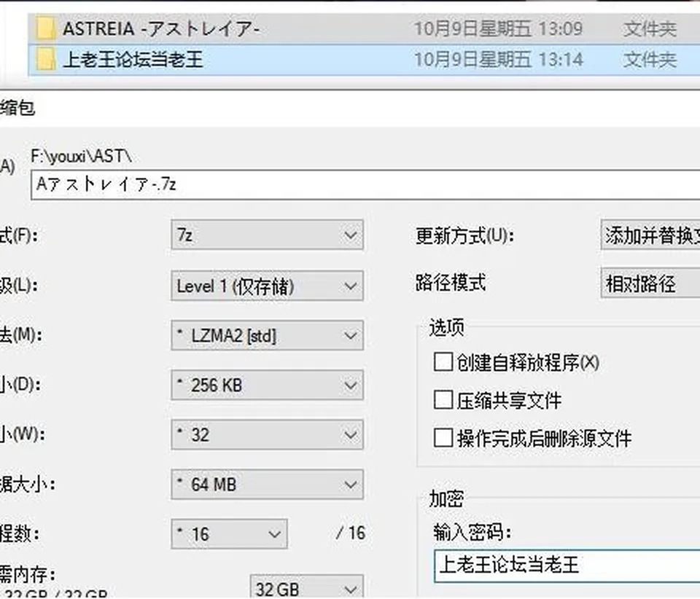Select the ASTREIA -アストレイア- folder row
Screen dimensions: 700x599
coord(363,28)
